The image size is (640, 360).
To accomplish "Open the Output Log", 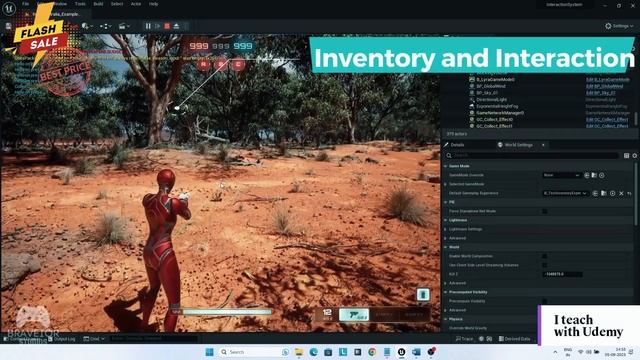I will pyautogui.click(x=62, y=339).
